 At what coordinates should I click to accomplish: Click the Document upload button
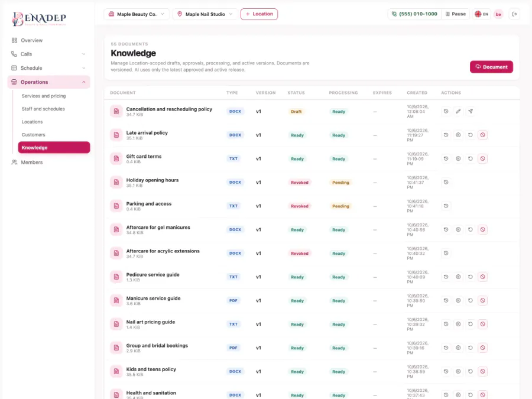point(491,67)
